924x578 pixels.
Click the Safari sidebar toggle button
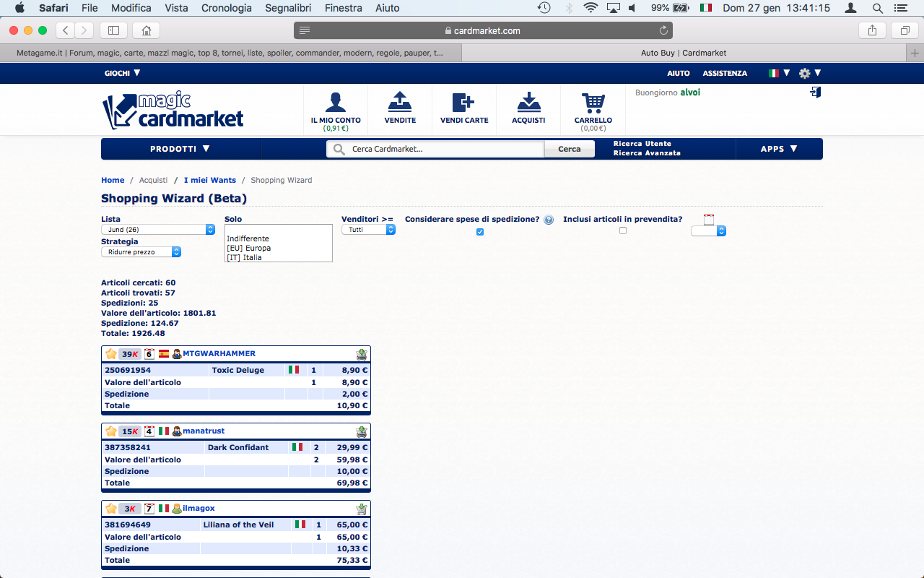click(x=113, y=30)
